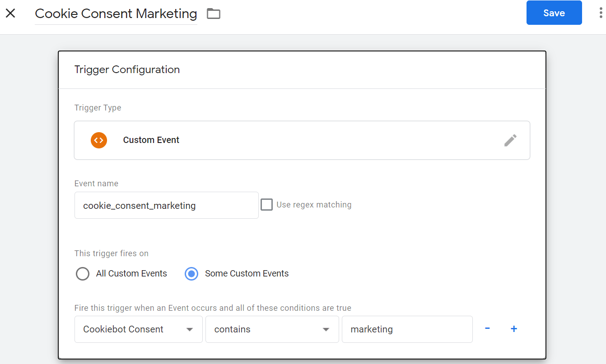
Task: Expand the trigger type picker via its arrow
Action: click(x=511, y=140)
